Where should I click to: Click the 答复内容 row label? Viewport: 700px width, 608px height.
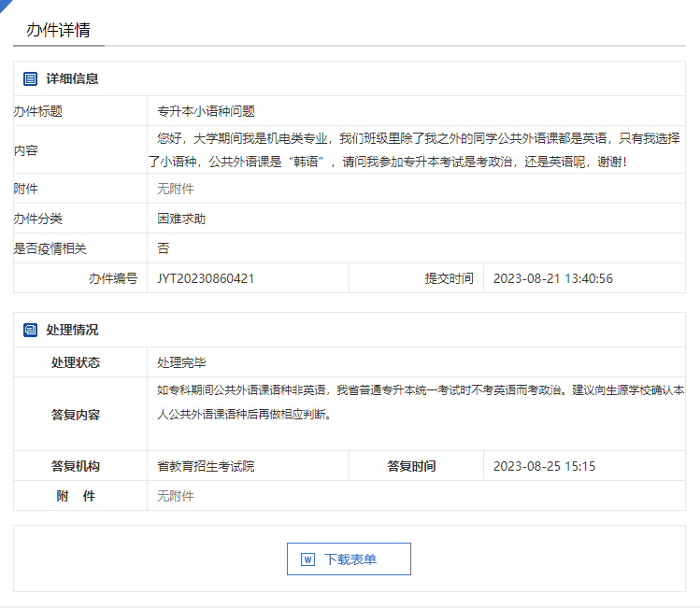pos(76,415)
